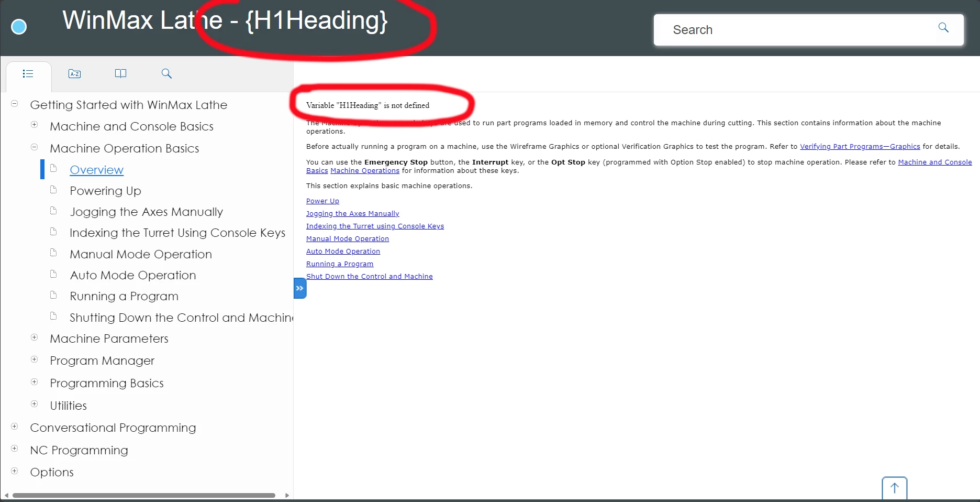This screenshot has width=980, height=502.
Task: Follow Machine and Console Basics link
Action: point(935,162)
